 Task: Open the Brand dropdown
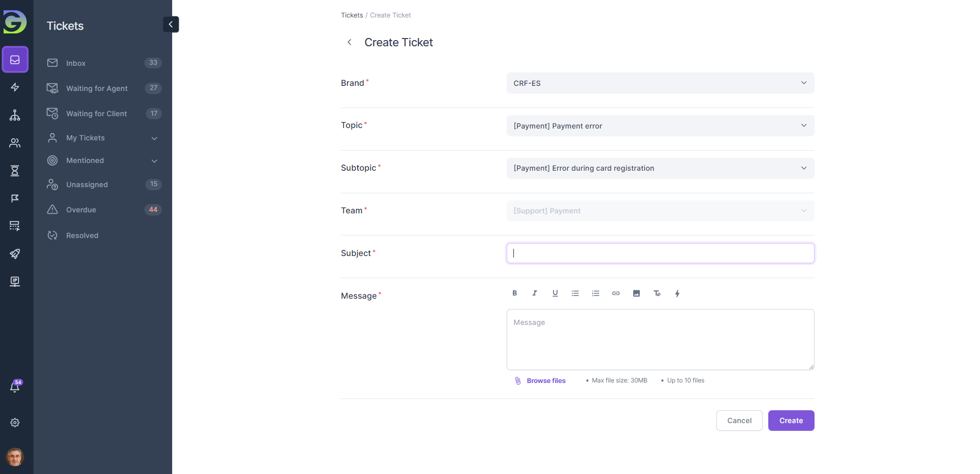click(660, 83)
